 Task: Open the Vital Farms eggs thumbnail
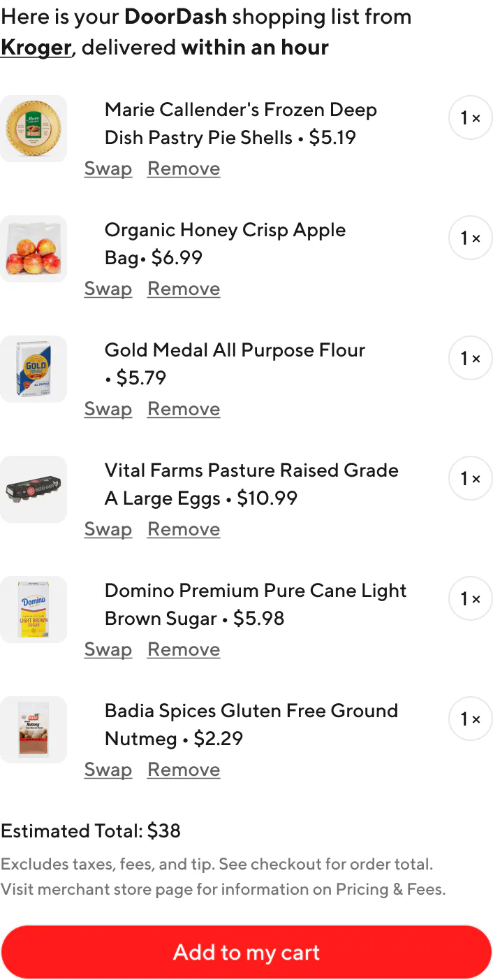[x=34, y=489]
